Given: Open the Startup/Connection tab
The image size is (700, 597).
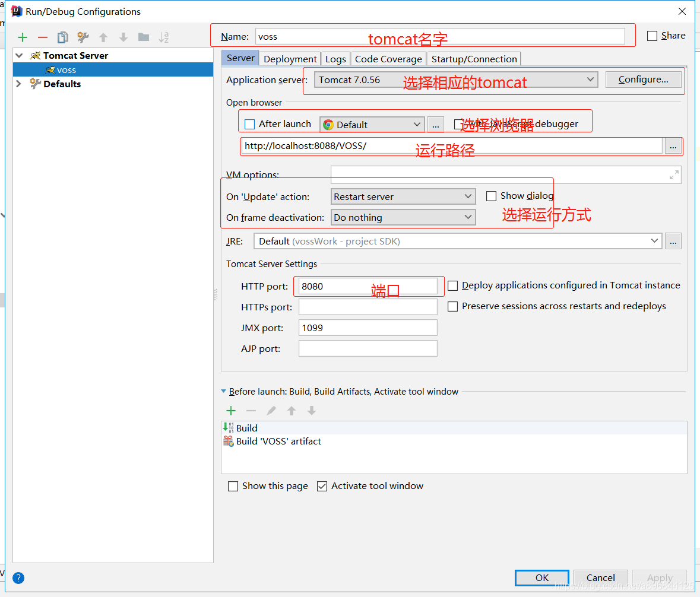Looking at the screenshot, I should [x=474, y=59].
